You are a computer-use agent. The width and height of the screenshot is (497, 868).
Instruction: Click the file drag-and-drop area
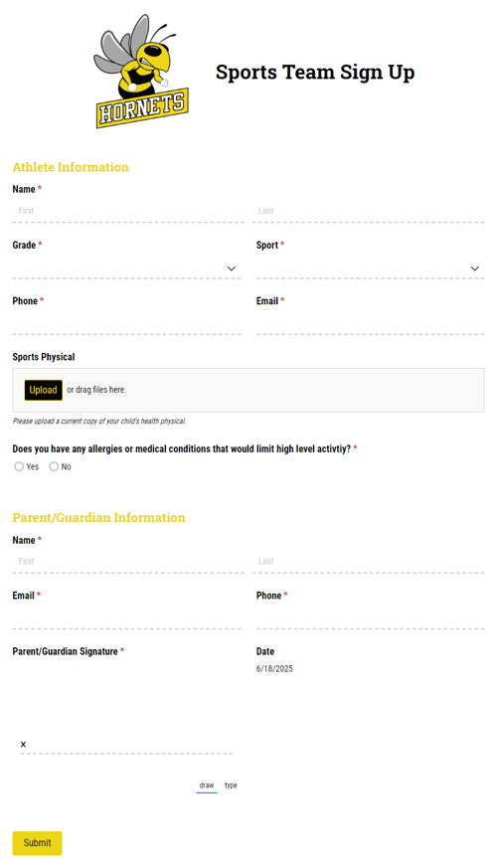(248, 391)
